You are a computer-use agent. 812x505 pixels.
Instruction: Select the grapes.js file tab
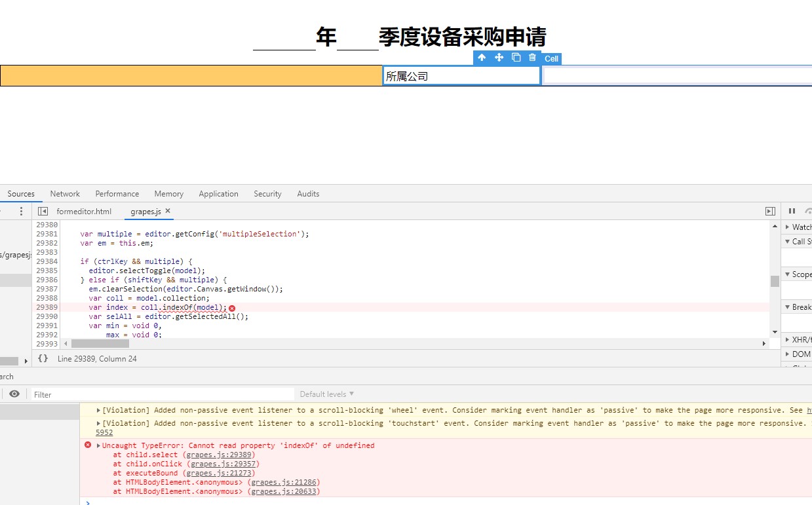click(145, 211)
